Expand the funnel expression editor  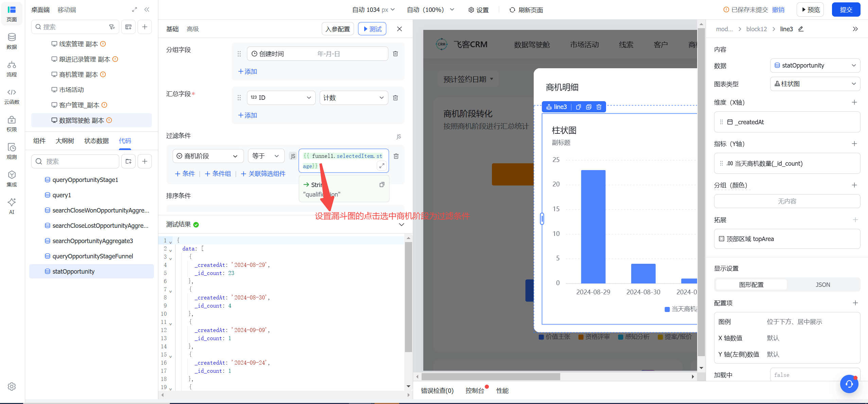[x=382, y=166]
